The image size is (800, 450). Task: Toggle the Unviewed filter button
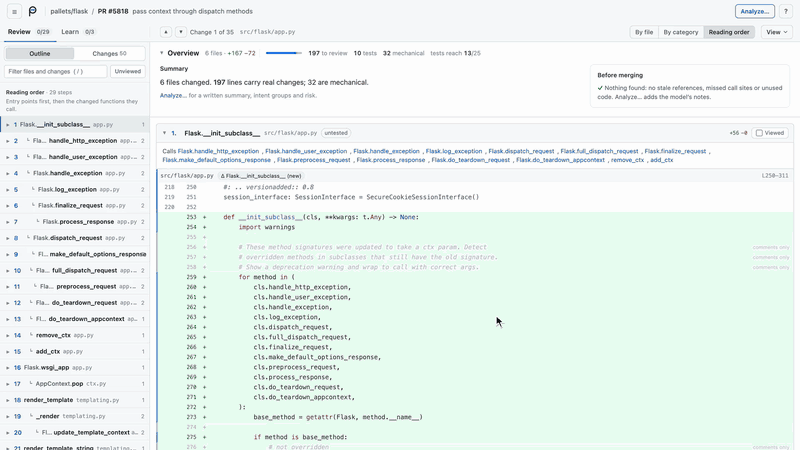(x=128, y=71)
